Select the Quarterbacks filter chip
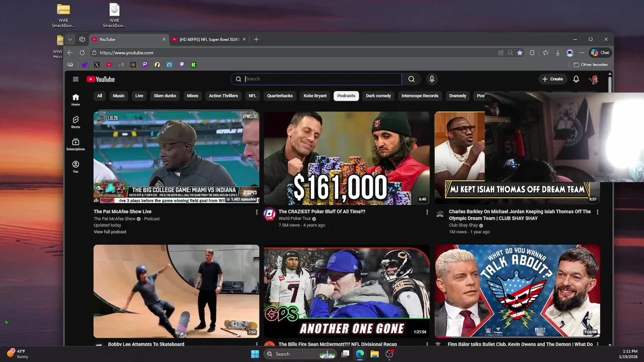Screen dimensions: 644x362 (280, 96)
